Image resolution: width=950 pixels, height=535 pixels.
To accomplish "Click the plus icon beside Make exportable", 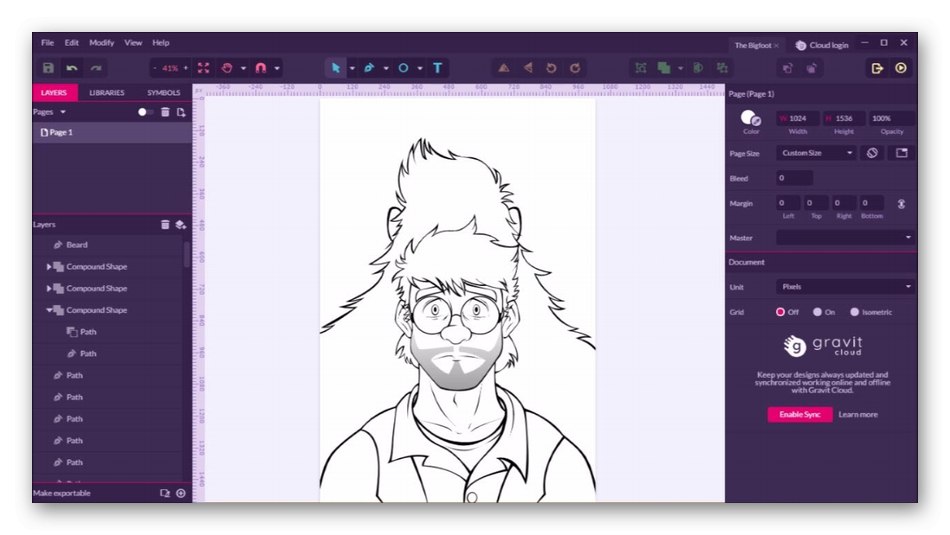I will pos(181,493).
